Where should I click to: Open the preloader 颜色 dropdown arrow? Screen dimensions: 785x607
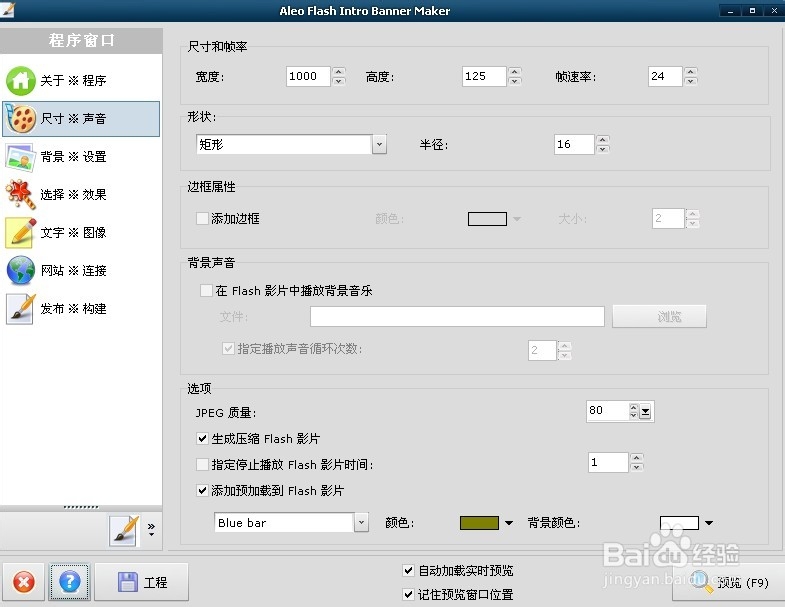(509, 523)
